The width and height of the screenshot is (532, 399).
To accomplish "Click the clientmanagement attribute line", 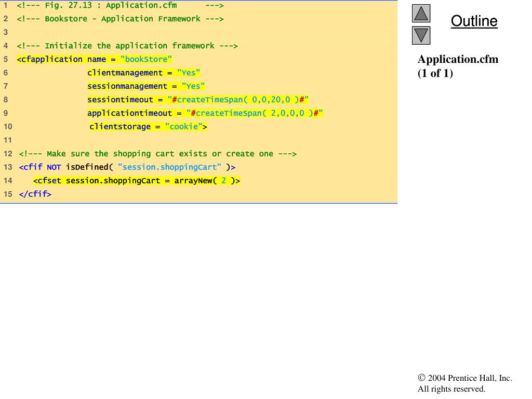I will click(143, 73).
